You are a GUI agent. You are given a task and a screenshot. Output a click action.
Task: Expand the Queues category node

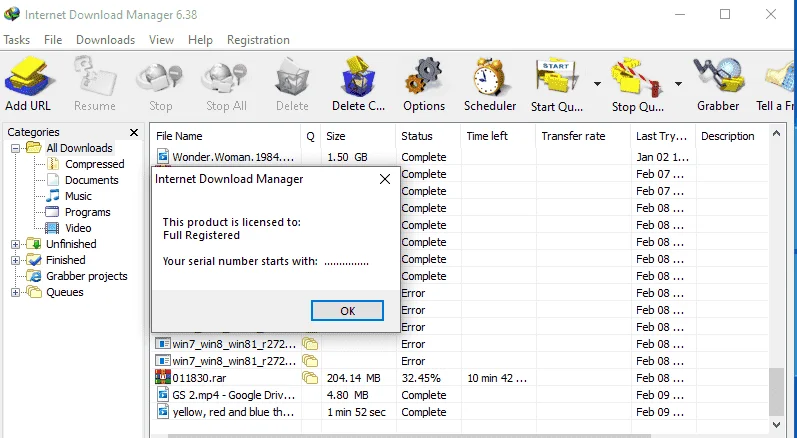[x=16, y=292]
